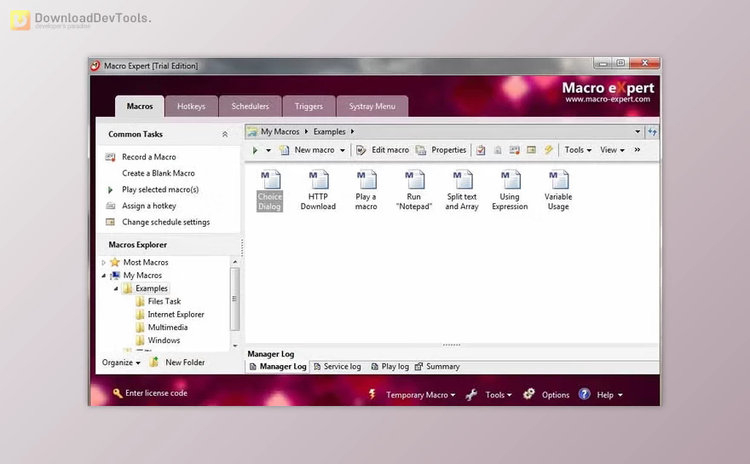Click the tree scrollbar up arrow
The width and height of the screenshot is (750, 464).
(235, 262)
